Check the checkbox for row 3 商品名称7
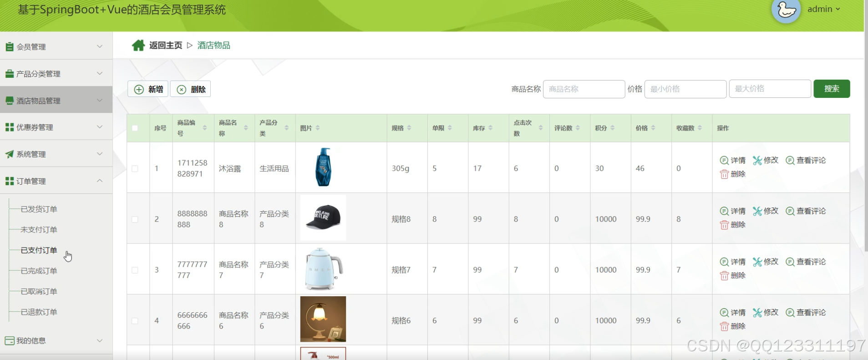This screenshot has width=868, height=360. (135, 270)
